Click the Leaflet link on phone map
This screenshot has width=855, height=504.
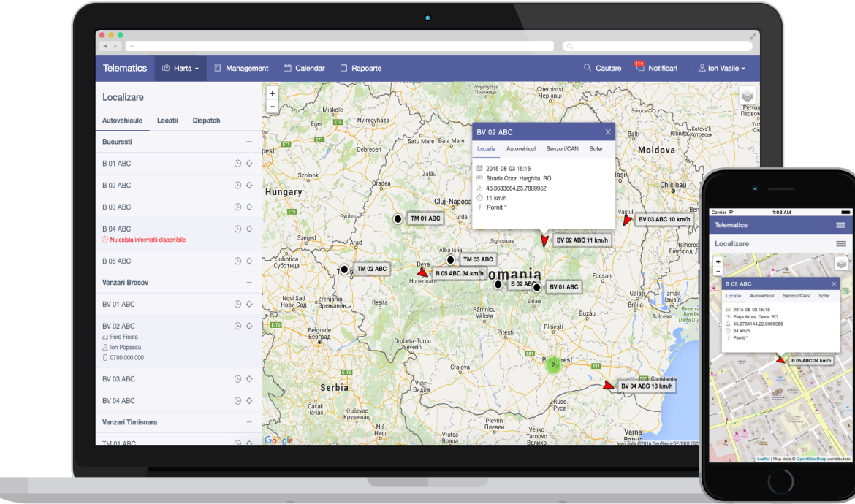pyautogui.click(x=764, y=459)
